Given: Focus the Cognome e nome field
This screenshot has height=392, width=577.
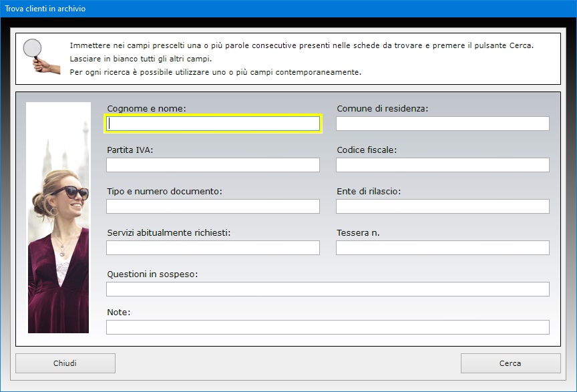Looking at the screenshot, I should coord(213,124).
